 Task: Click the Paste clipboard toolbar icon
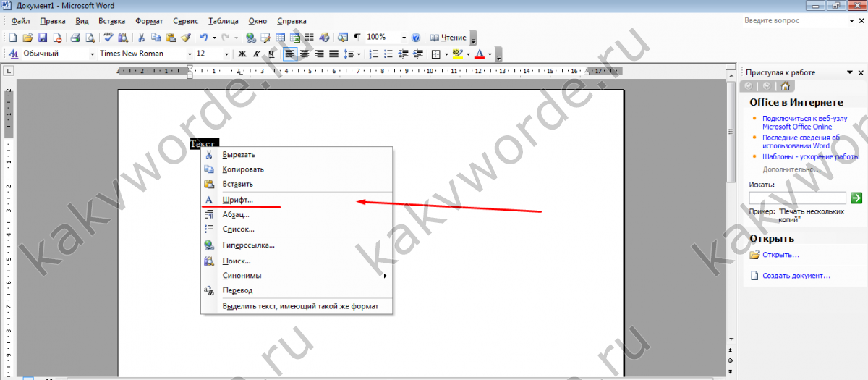[171, 37]
